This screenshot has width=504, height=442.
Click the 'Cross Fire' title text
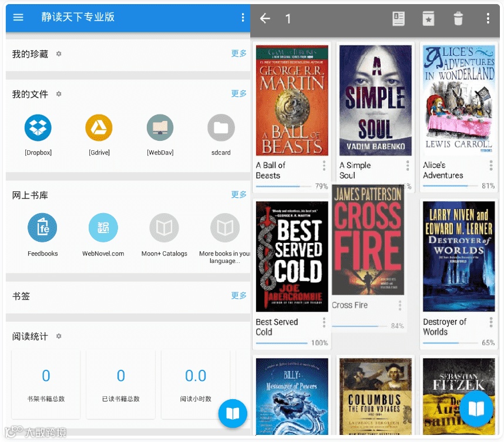350,305
